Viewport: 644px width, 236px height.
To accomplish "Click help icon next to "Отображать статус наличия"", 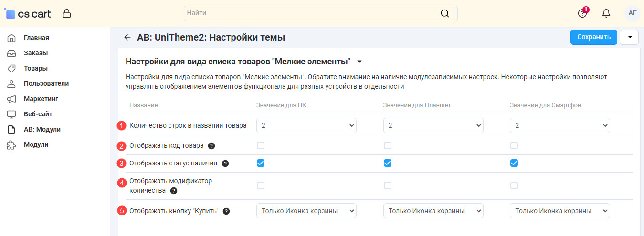I will coord(225,164).
